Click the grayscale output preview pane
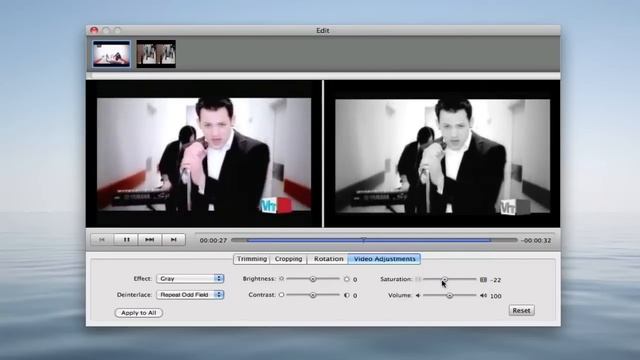 point(442,154)
